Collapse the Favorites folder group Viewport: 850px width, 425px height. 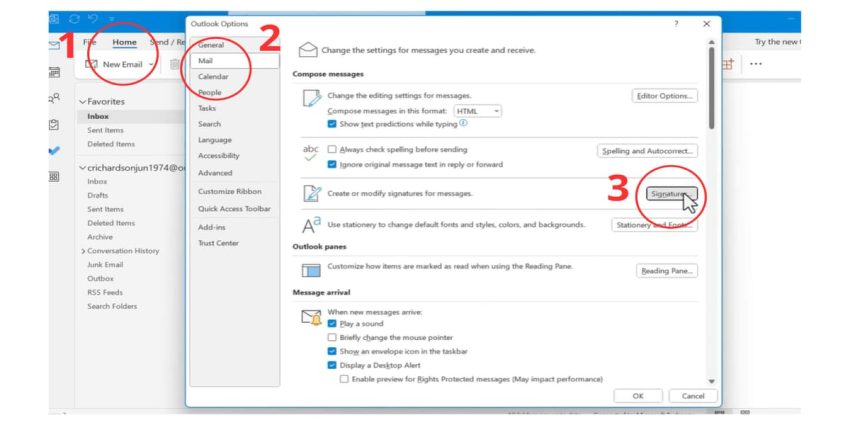point(82,102)
